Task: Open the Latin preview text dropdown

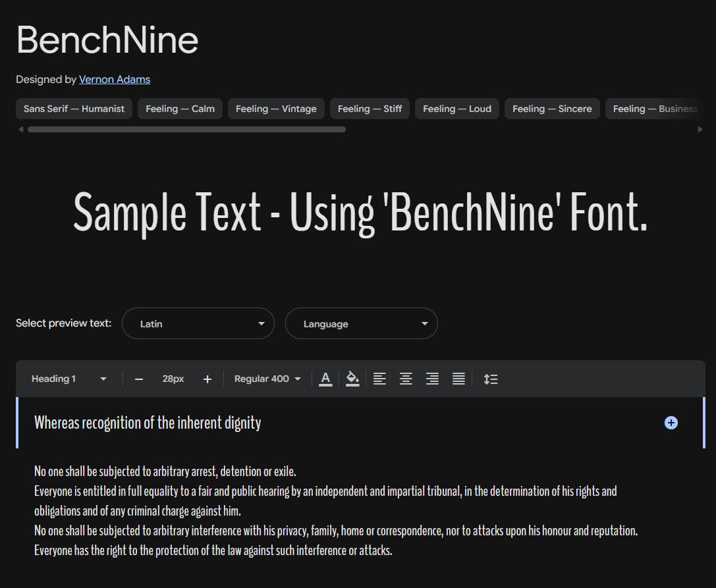Action: pyautogui.click(x=198, y=324)
